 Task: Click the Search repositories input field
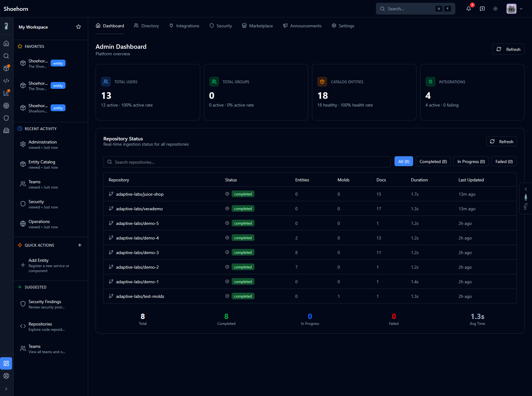pyautogui.click(x=247, y=162)
